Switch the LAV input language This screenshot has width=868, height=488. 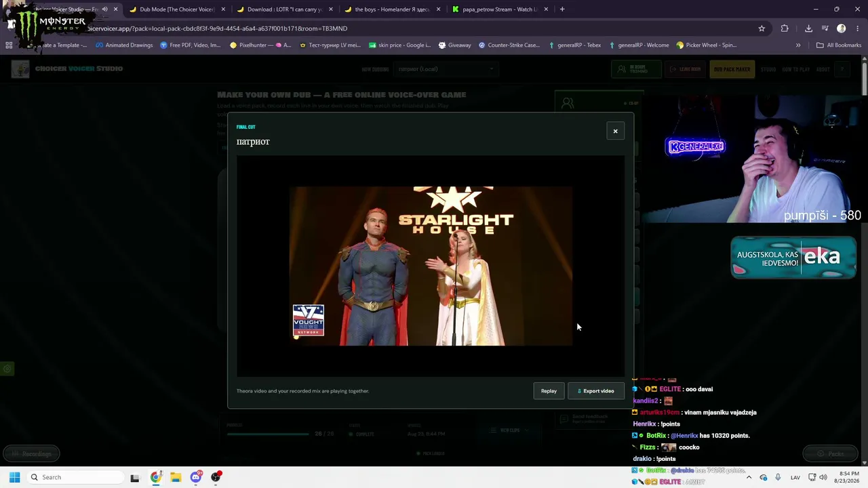(x=795, y=477)
